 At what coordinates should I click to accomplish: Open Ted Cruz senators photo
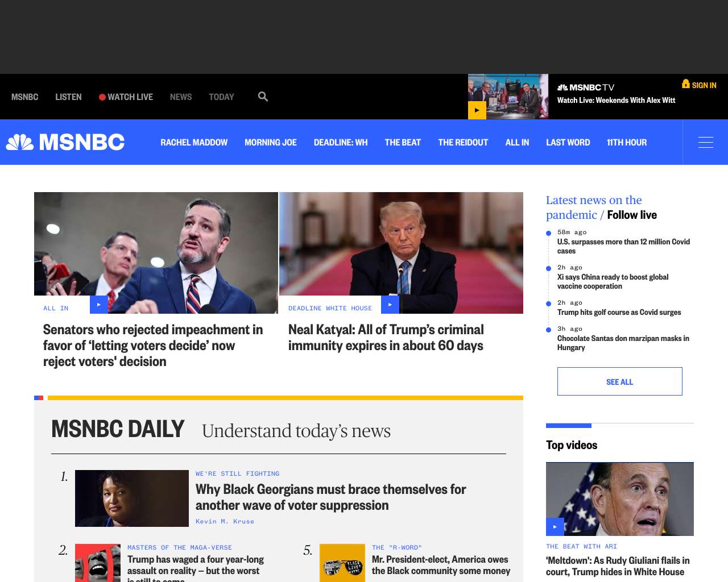click(x=156, y=252)
